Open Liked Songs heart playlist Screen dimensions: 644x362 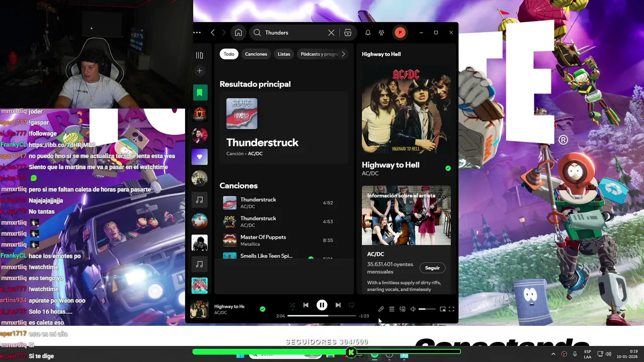200,157
